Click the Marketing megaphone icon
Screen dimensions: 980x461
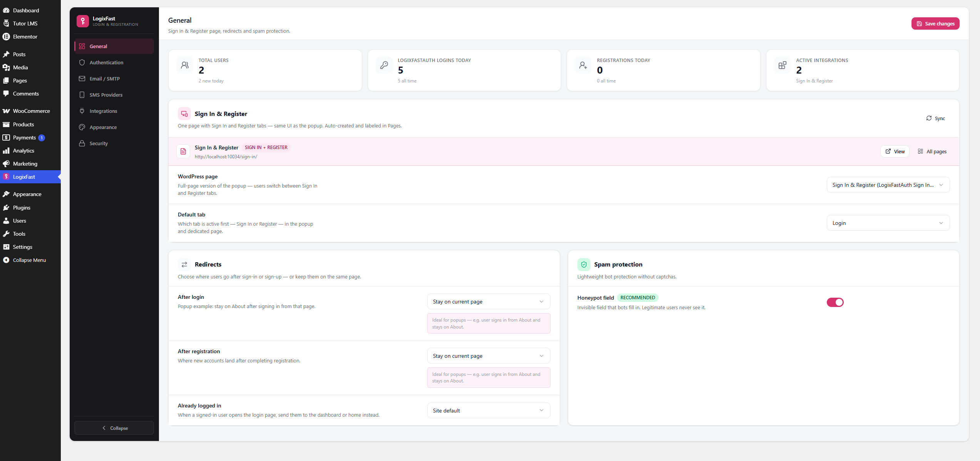6,164
